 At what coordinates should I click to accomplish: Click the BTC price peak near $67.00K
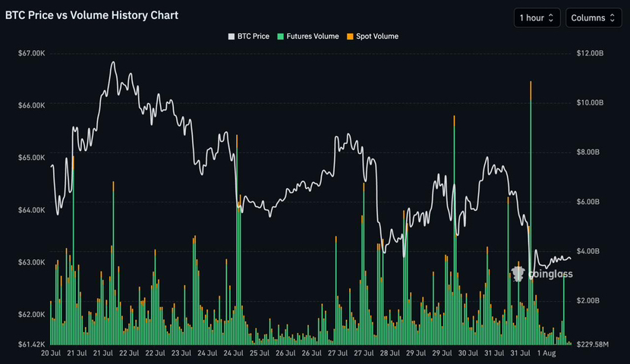[x=113, y=62]
